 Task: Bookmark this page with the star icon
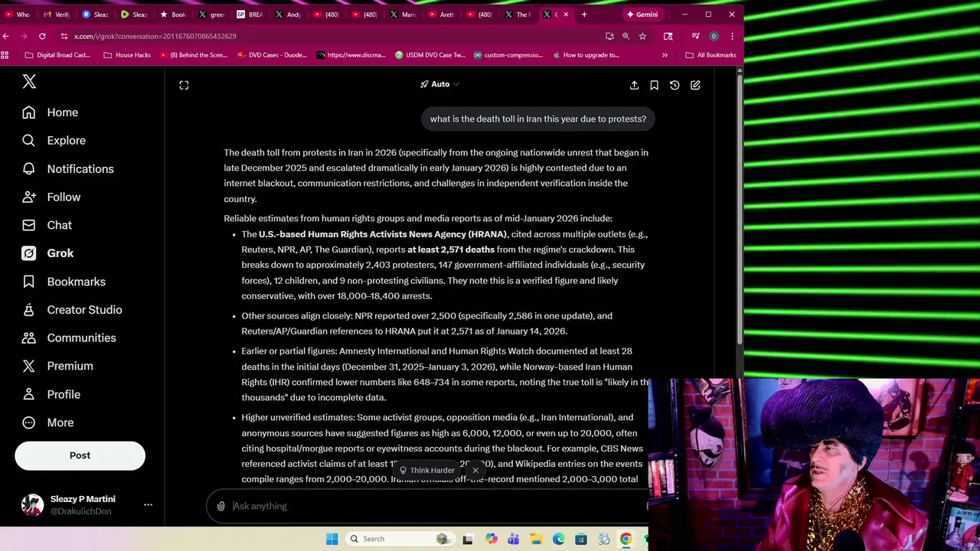coord(642,36)
